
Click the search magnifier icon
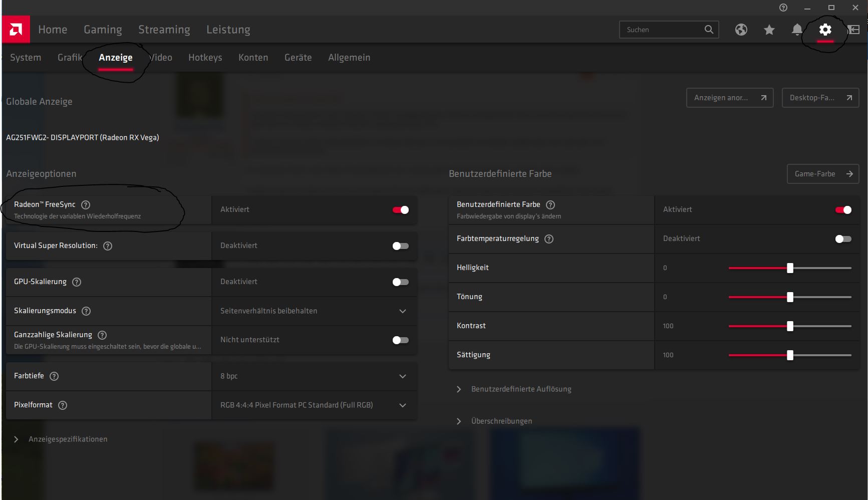709,30
